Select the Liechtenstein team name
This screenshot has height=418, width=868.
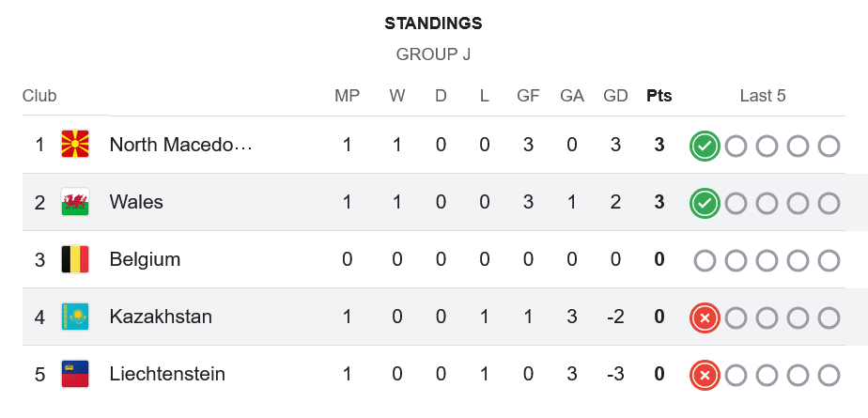[x=167, y=374]
